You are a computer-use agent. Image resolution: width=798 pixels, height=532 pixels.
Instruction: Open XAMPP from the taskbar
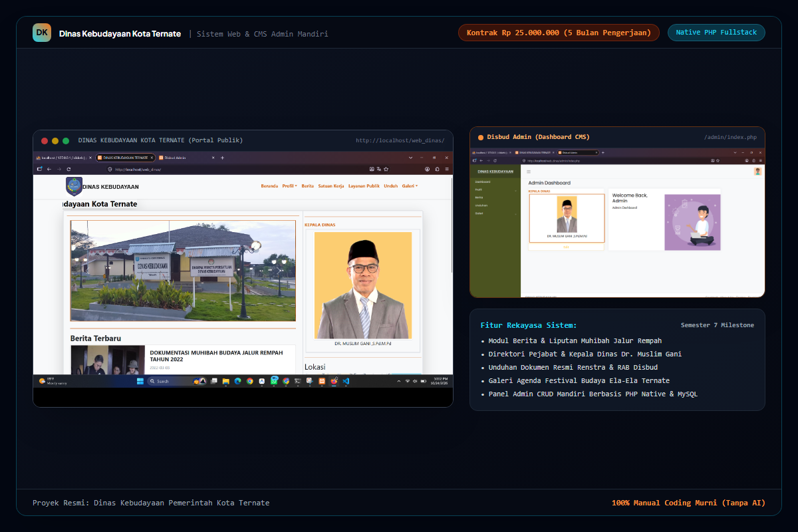[322, 381]
